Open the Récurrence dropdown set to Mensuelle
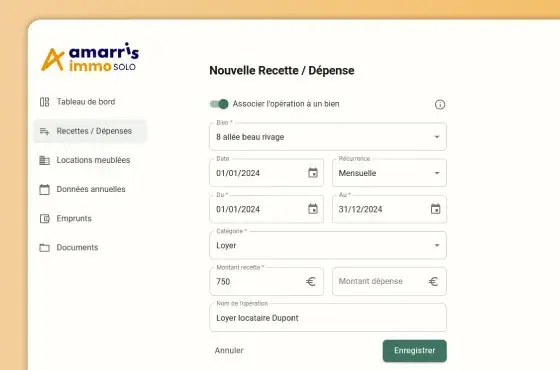 tap(389, 173)
